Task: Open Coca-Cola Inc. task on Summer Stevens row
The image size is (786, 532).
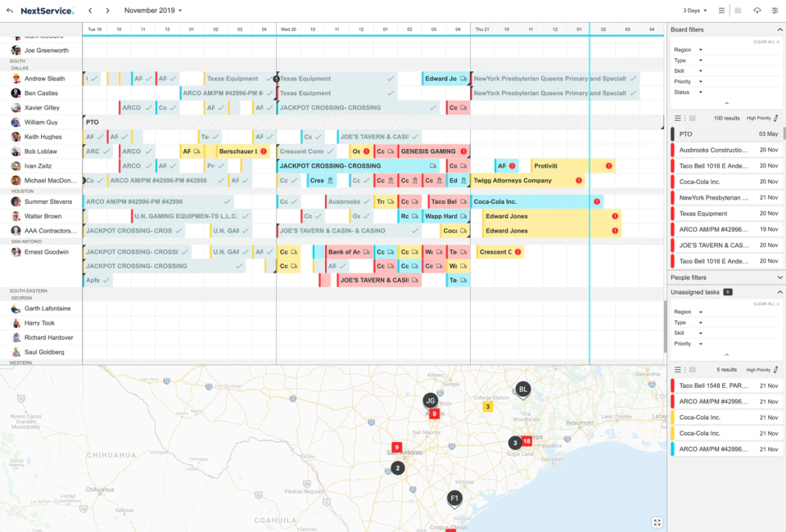Action: [536, 201]
